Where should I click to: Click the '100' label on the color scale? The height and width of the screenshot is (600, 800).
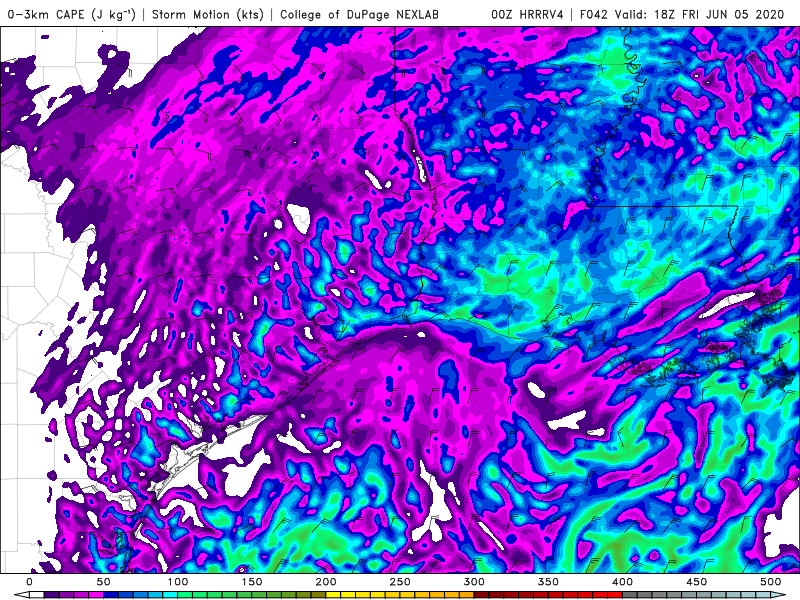click(178, 582)
